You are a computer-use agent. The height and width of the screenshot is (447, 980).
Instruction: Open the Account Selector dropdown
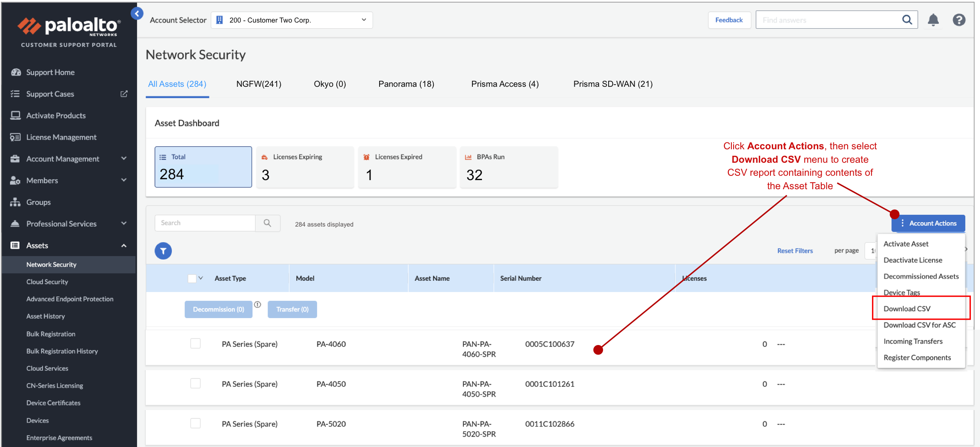click(x=292, y=20)
